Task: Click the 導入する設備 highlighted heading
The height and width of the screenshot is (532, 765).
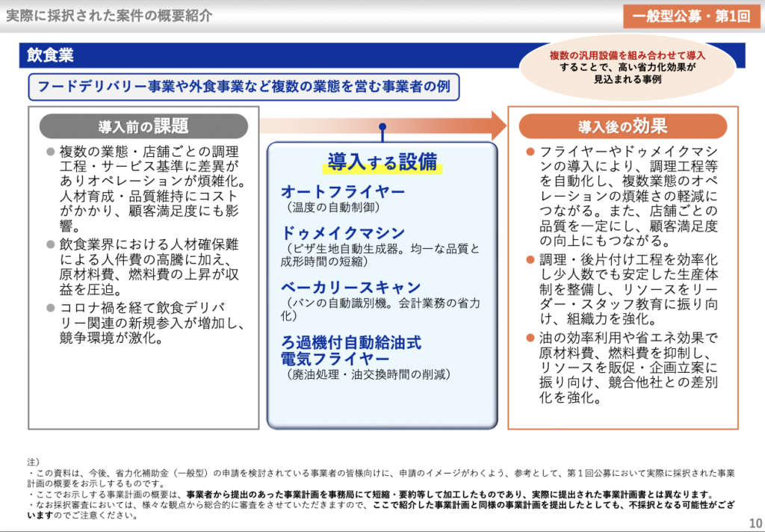Action: tap(382, 162)
